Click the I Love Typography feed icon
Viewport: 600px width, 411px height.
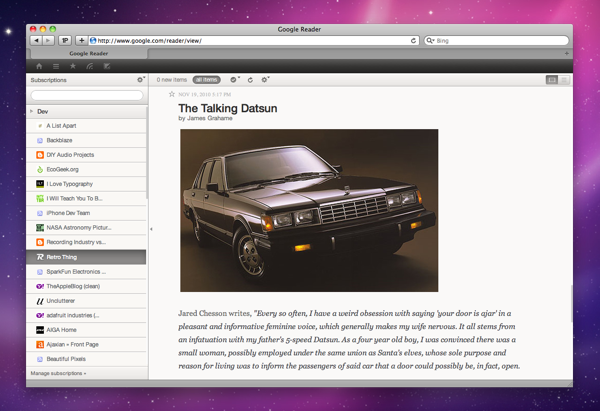click(40, 184)
